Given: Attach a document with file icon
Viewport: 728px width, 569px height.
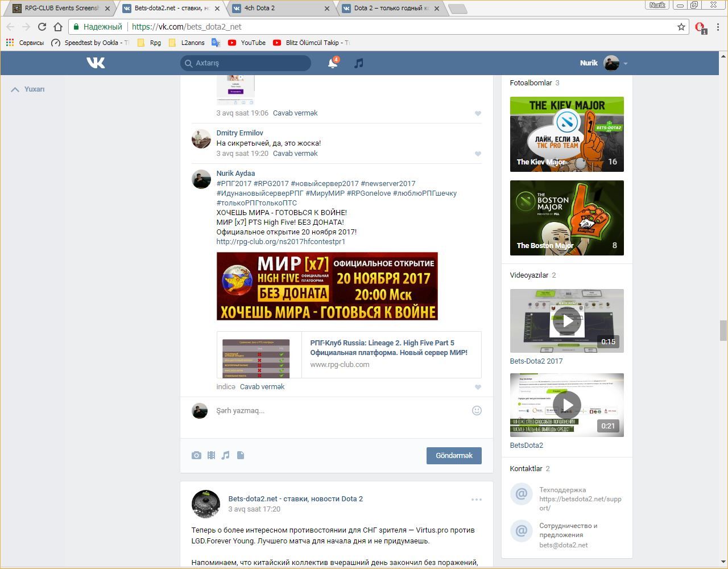Looking at the screenshot, I should pos(241,455).
